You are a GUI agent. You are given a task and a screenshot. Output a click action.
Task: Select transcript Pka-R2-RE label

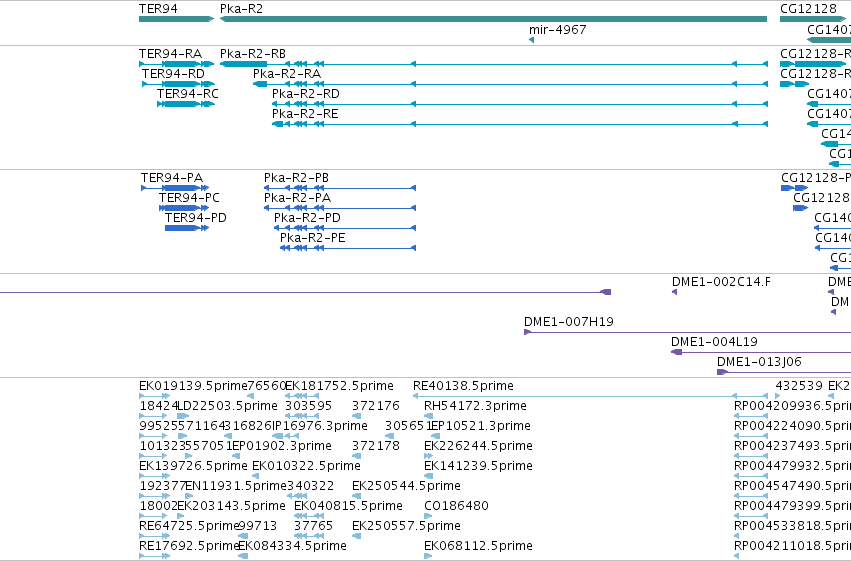click(305, 114)
